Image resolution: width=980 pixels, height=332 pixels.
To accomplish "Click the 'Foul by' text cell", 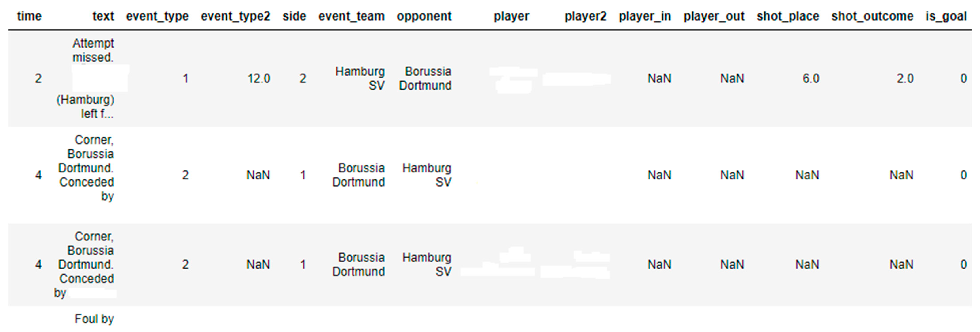I will [94, 319].
